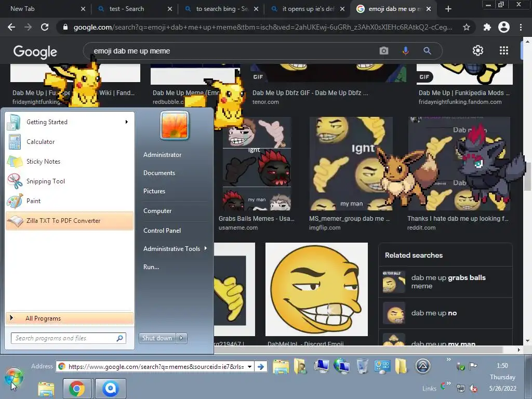The image size is (532, 399).
Task: Open Google settings gear
Action: (478, 50)
